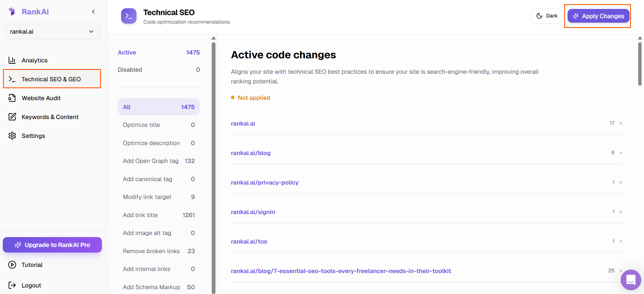Viewport: 644px width, 294px height.
Task: Click the RankAI logo icon
Action: coord(12,12)
